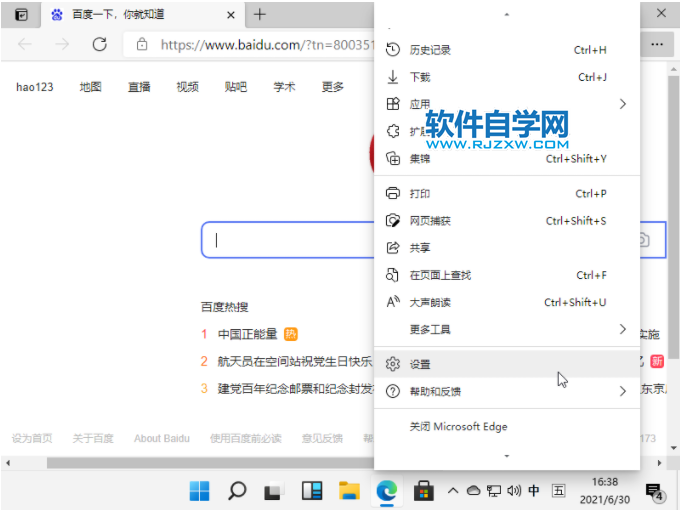Image resolution: width=680 pixels, height=511 pixels.
Task: Open a new tab with plus button
Action: pos(259,15)
